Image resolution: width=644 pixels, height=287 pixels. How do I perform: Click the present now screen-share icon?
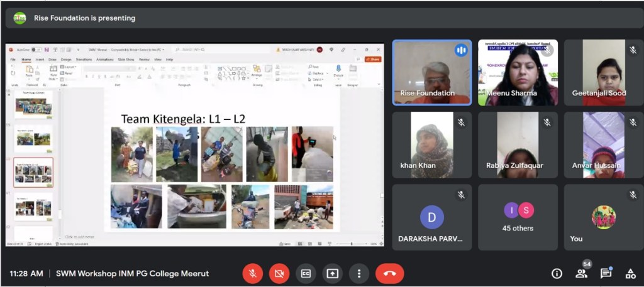(x=332, y=273)
